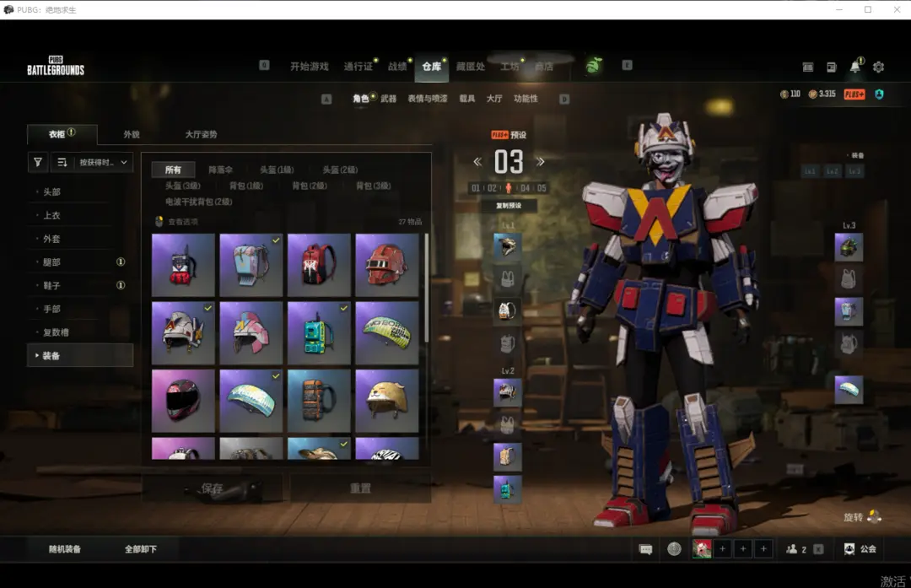Image resolution: width=911 pixels, height=588 pixels.
Task: Expand 外套 jacket category
Action: tap(80, 239)
